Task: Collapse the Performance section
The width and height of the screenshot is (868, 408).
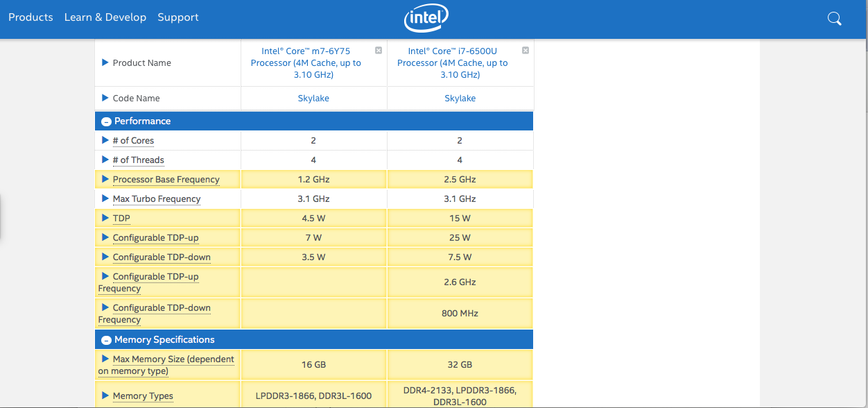Action: pyautogui.click(x=106, y=121)
